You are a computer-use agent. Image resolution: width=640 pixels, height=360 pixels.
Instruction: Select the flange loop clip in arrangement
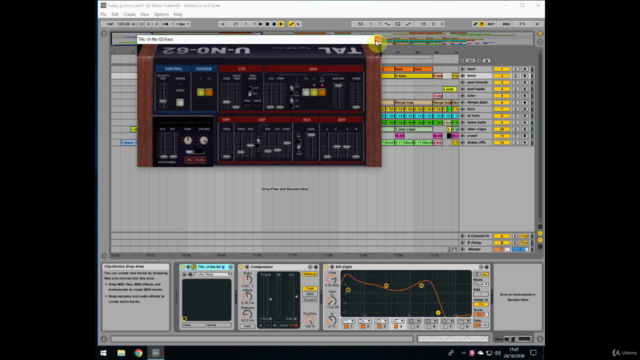(413, 102)
